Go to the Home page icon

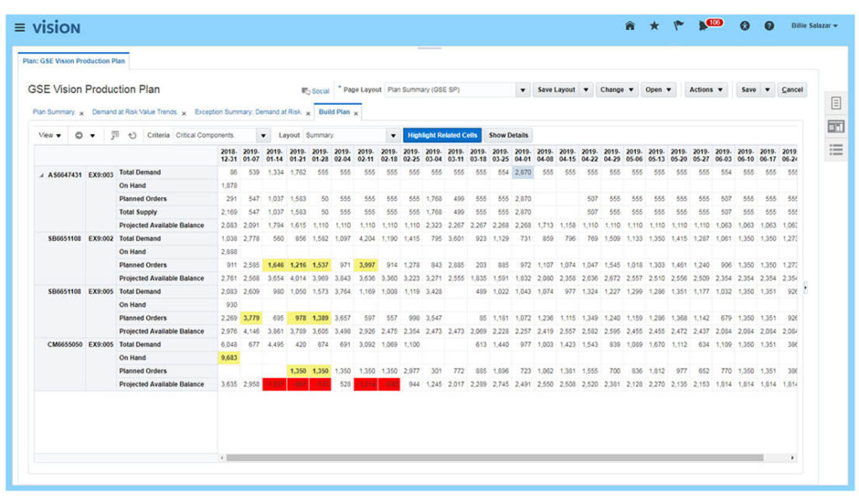click(x=630, y=26)
